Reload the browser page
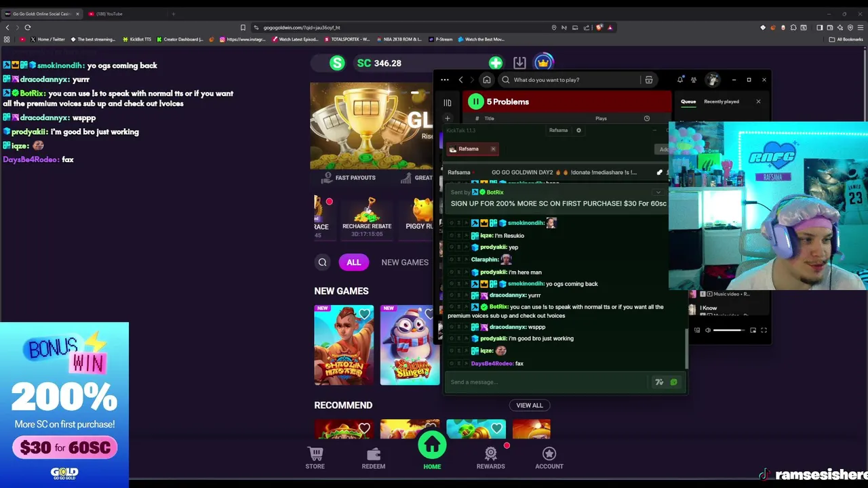868x488 pixels. pos(28,28)
